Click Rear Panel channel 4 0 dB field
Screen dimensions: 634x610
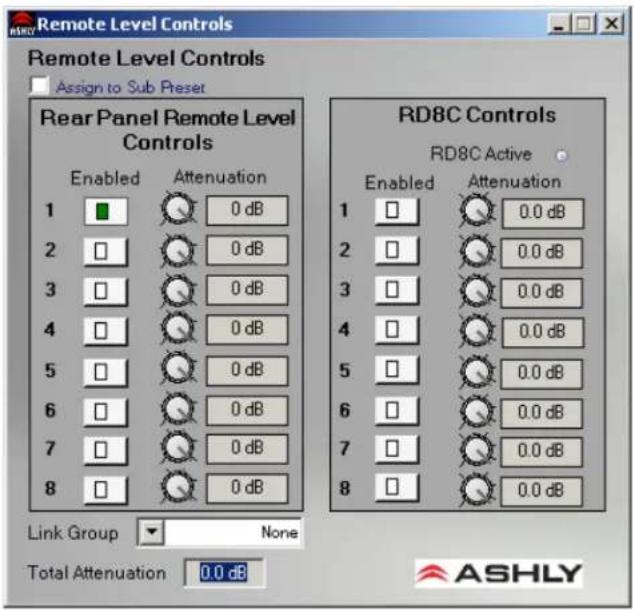247,330
